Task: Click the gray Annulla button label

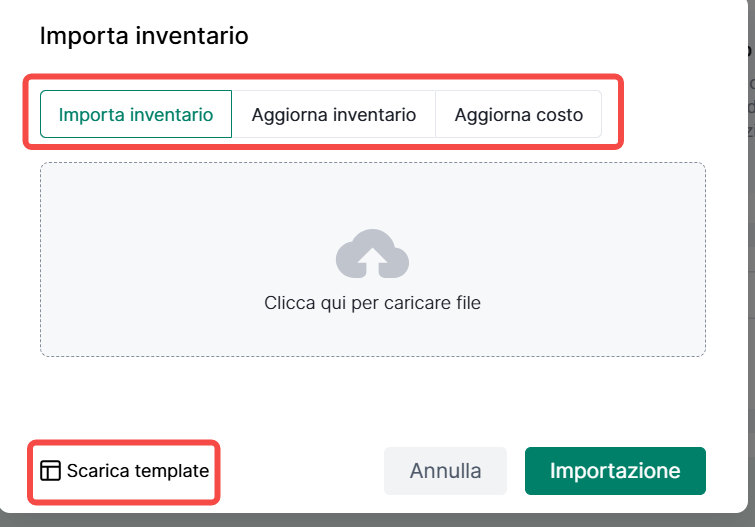Action: pyautogui.click(x=445, y=471)
